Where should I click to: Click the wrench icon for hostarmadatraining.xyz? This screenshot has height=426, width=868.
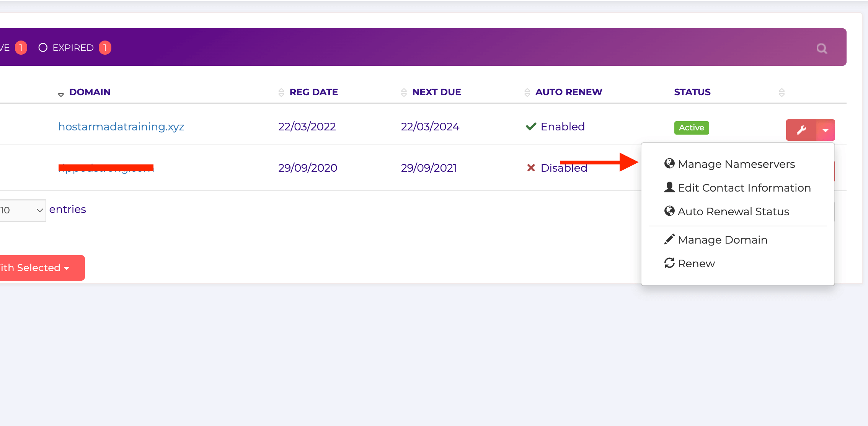coord(801,130)
